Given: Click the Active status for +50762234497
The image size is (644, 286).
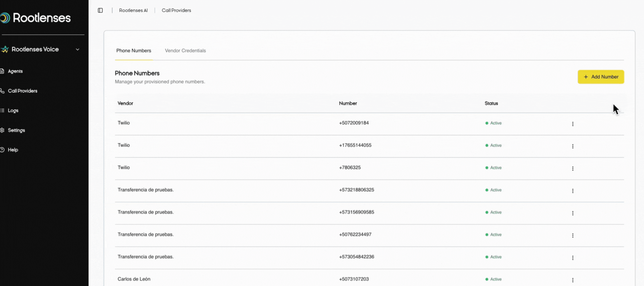Looking at the screenshot, I should coord(496,235).
